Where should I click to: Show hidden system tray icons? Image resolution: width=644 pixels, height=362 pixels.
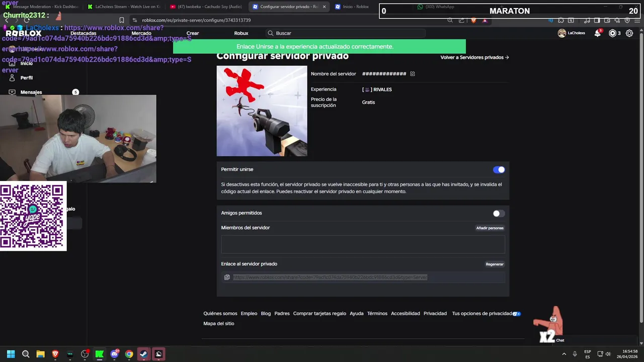pos(564,354)
